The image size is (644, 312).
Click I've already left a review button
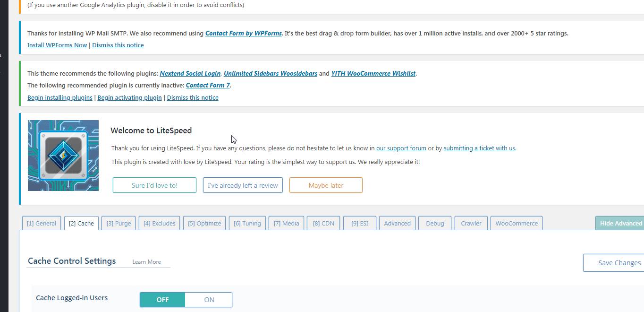pyautogui.click(x=243, y=185)
